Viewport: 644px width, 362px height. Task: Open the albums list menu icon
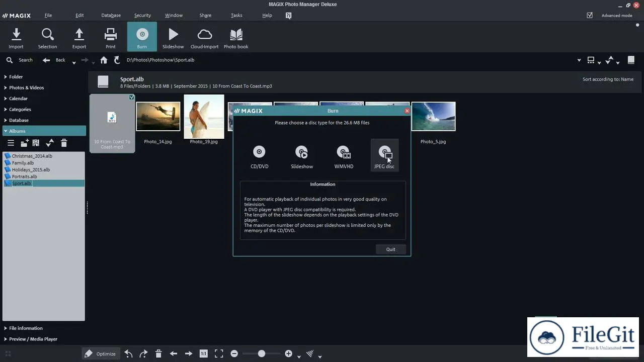[11, 143]
